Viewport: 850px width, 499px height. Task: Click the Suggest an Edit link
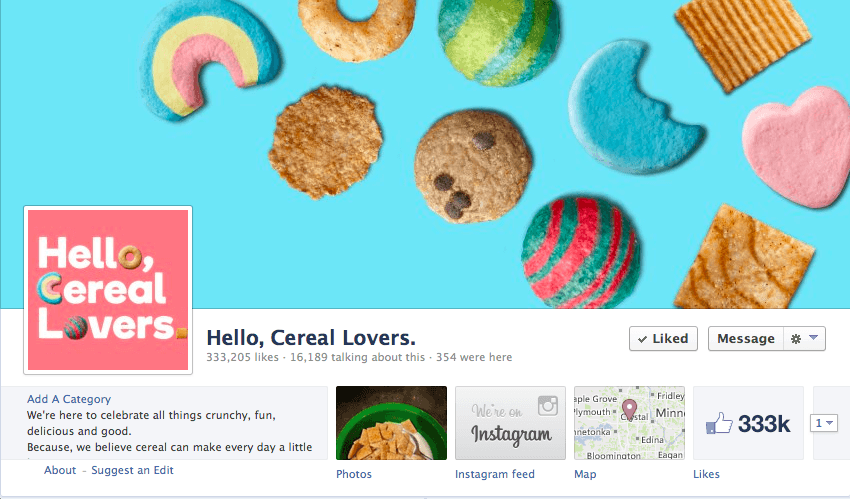(132, 470)
